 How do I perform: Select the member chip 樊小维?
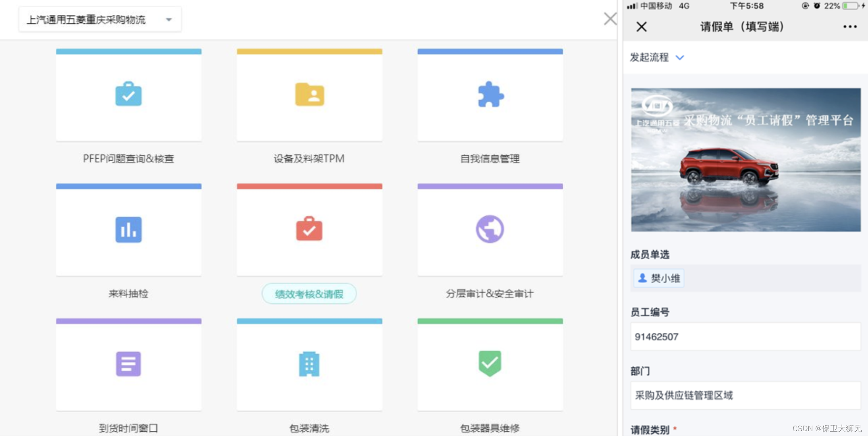tap(659, 278)
